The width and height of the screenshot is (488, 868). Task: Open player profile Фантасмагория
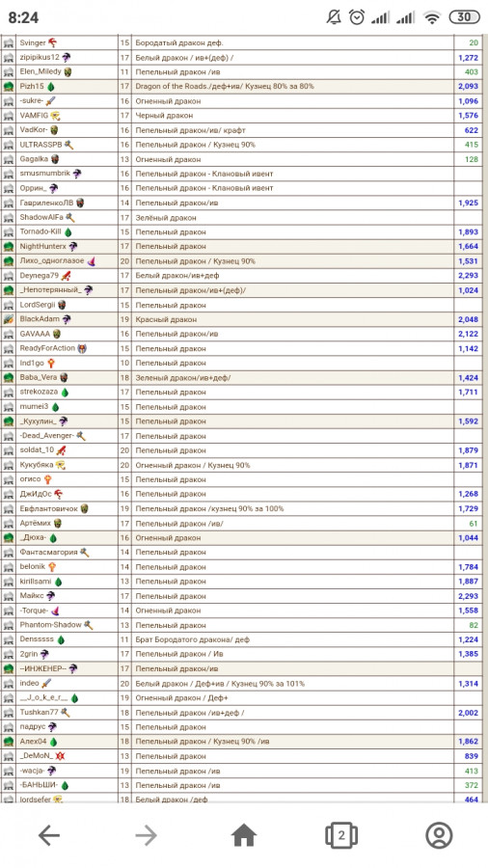(48, 552)
